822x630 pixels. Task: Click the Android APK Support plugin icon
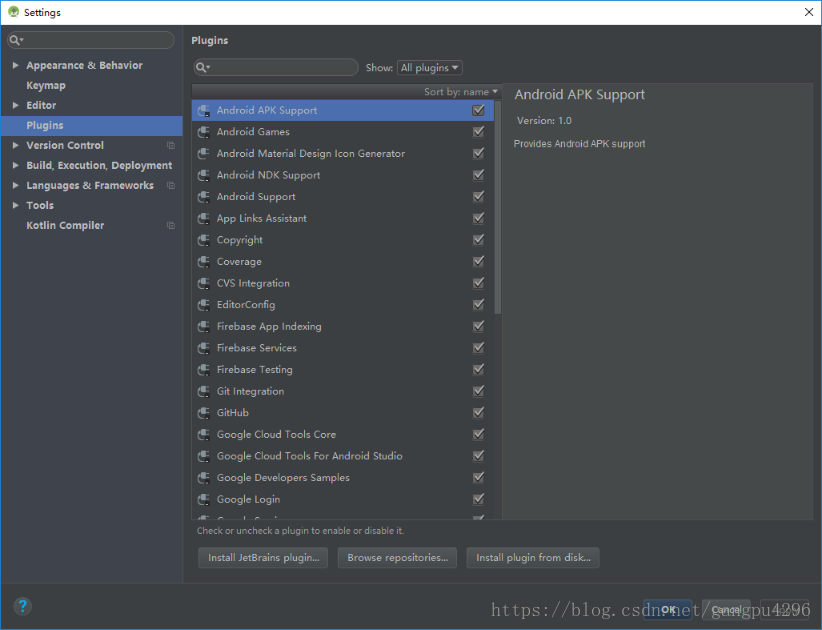[203, 111]
